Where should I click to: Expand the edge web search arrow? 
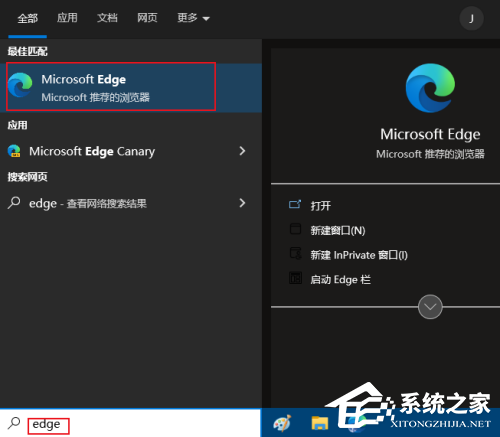click(x=242, y=203)
